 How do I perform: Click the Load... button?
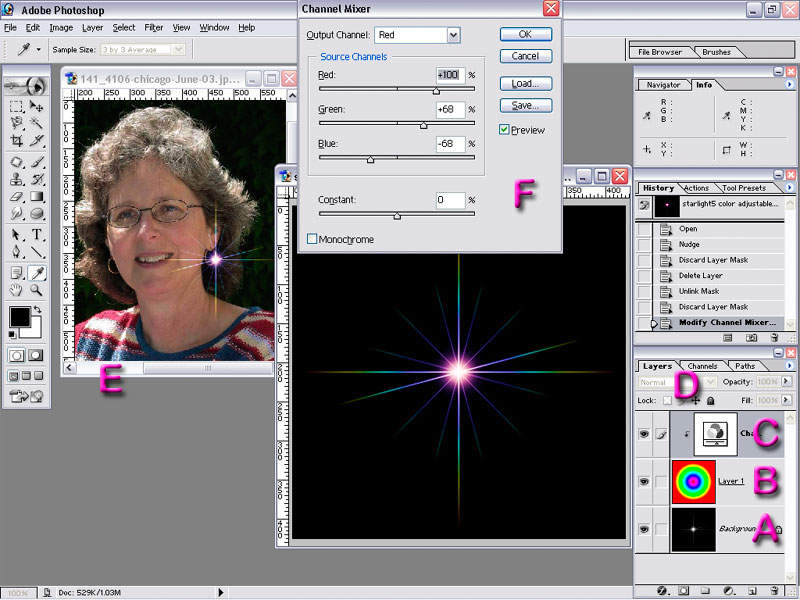(x=526, y=83)
